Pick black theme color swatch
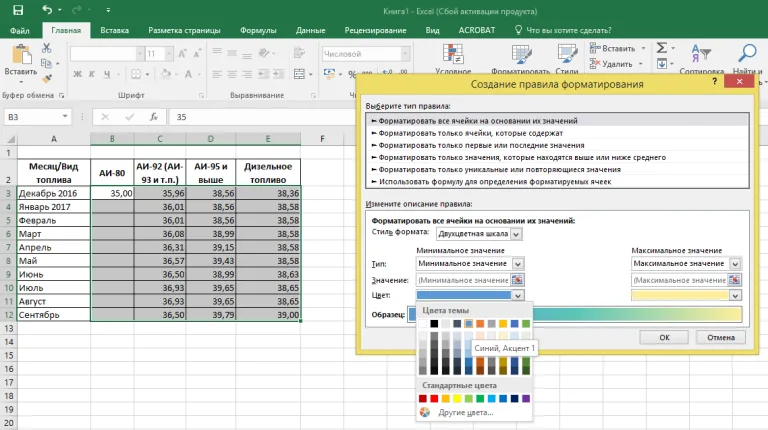The width and height of the screenshot is (768, 430). click(434, 324)
